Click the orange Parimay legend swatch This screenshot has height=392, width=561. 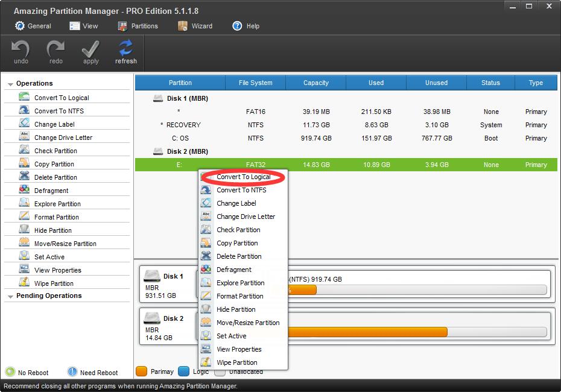(141, 371)
